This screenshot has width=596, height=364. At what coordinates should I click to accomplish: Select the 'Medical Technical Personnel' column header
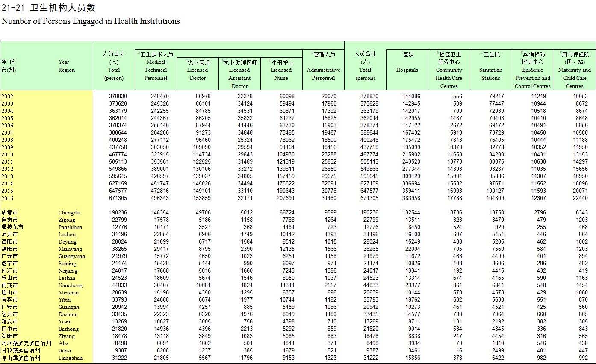(x=156, y=70)
